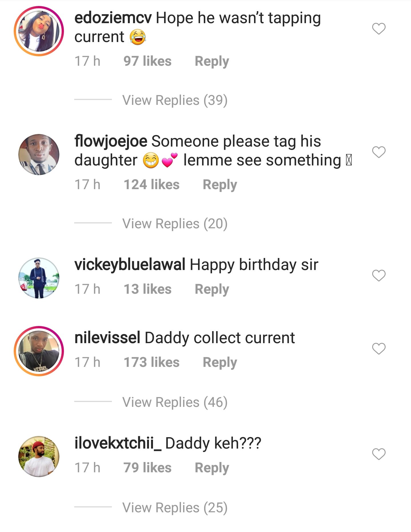Reply to vickeybluelawal's birthday comment
This screenshot has height=532, width=411.
(212, 289)
